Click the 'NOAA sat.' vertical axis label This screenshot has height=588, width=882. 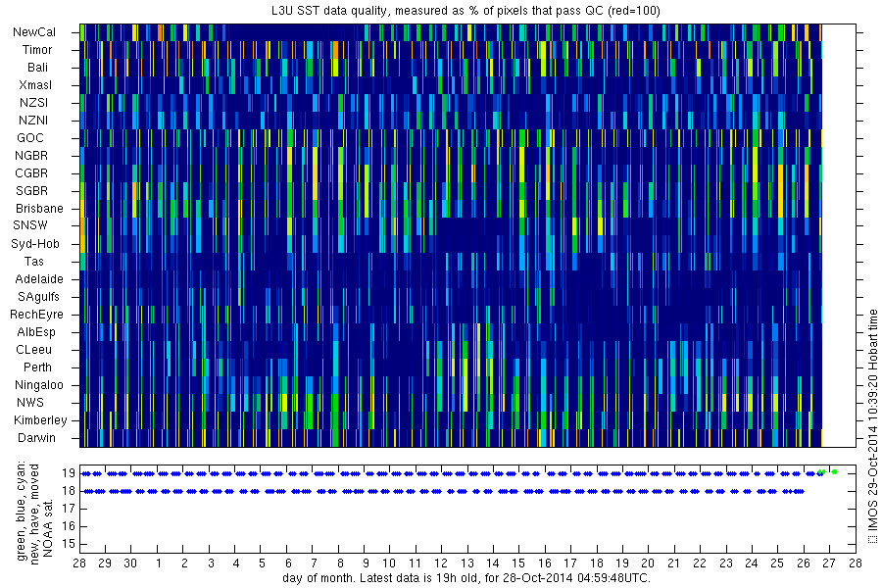(48, 528)
